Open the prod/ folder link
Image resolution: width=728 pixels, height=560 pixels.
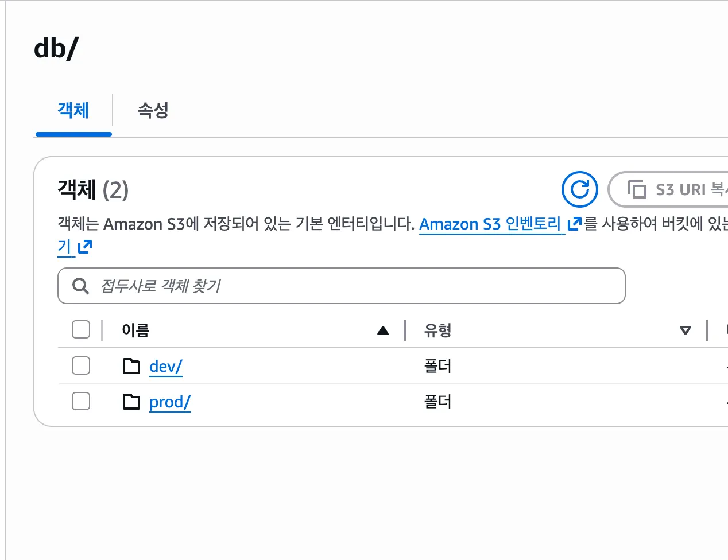pos(169,402)
